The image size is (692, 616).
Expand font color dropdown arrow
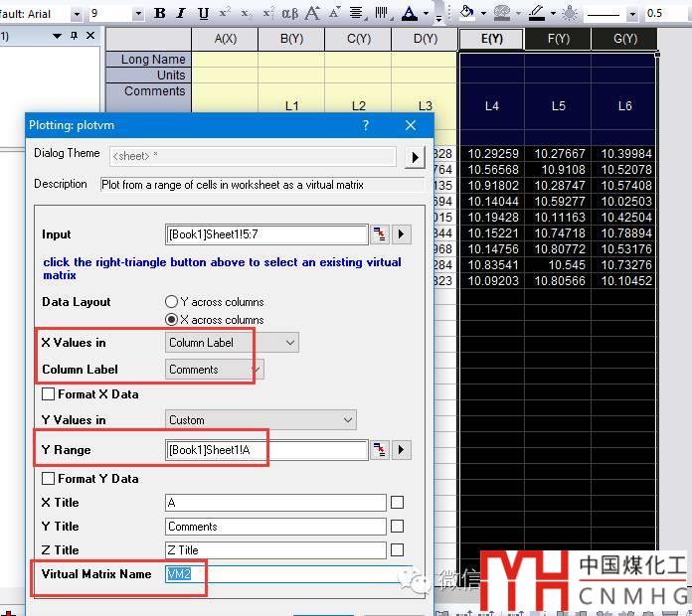(x=427, y=14)
